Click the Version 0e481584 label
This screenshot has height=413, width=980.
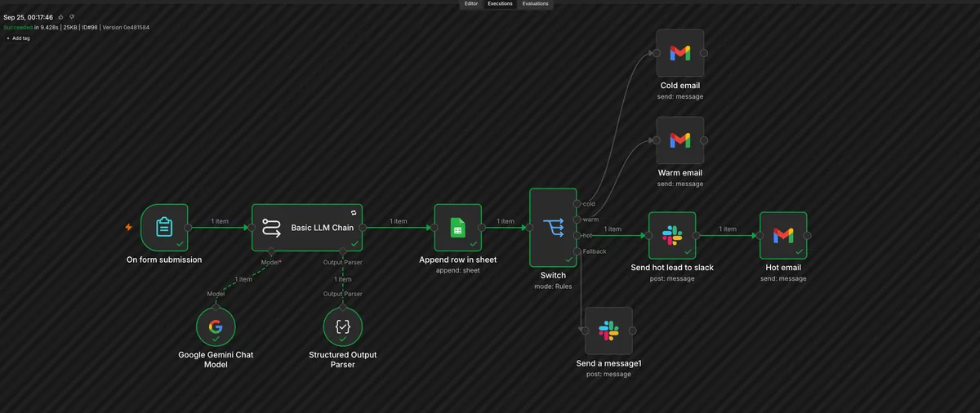[127, 27]
